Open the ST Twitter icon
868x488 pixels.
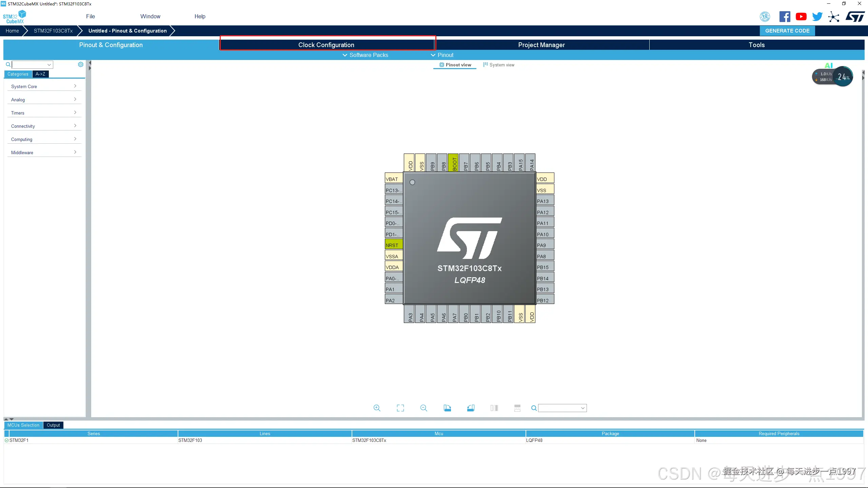(x=817, y=17)
